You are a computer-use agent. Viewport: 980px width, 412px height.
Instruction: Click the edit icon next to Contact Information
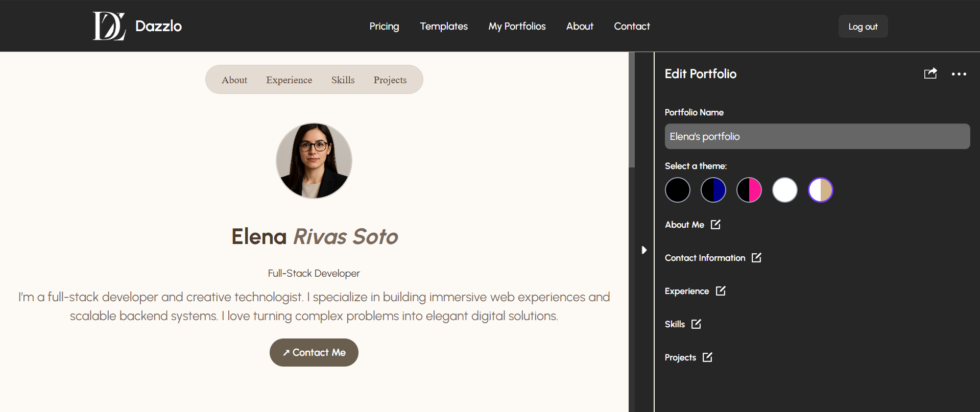point(756,257)
